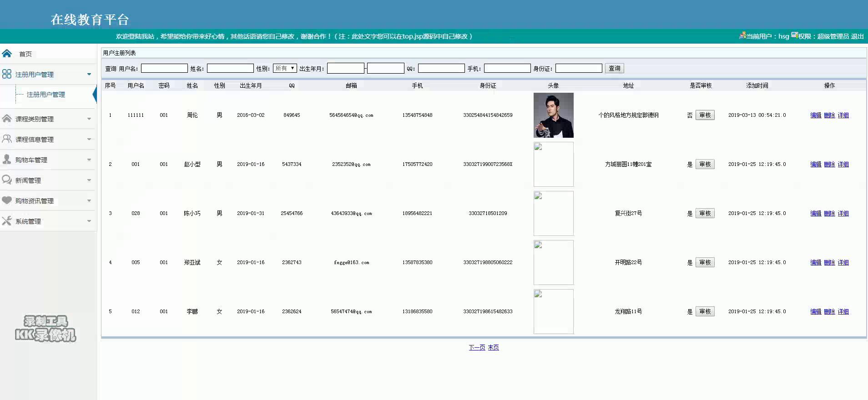Focus the 用户名 search field
This screenshot has width=868, height=400.
coord(164,68)
